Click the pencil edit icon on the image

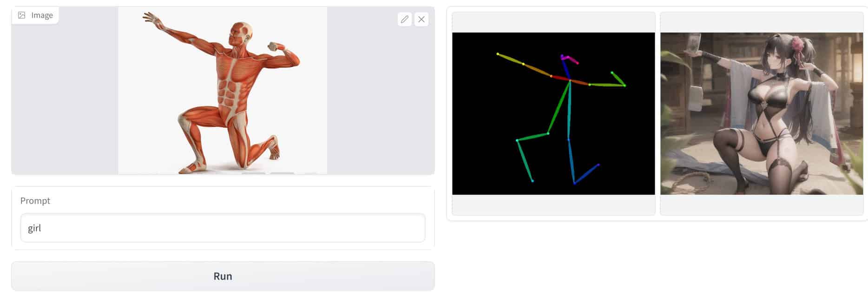(x=405, y=19)
